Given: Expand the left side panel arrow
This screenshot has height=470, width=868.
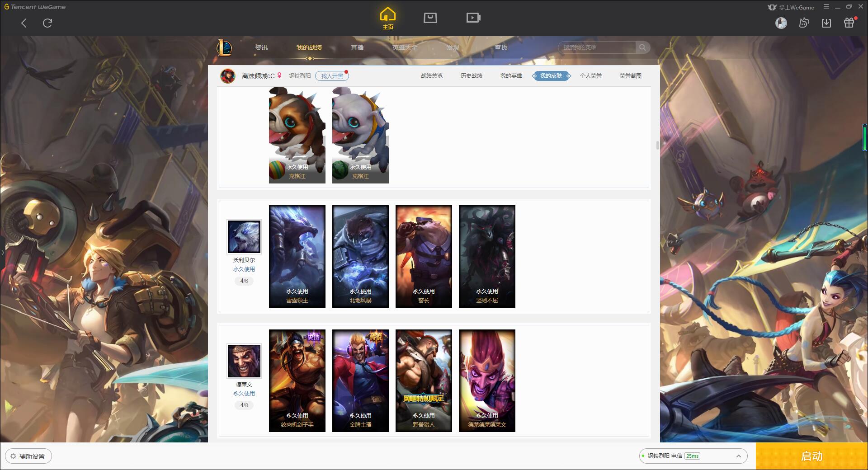Looking at the screenshot, I should [2, 253].
